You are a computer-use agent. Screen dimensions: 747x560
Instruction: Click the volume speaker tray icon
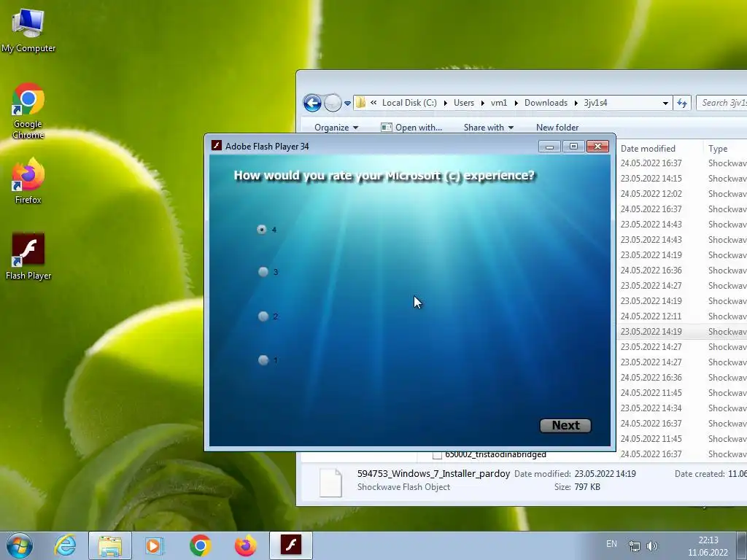(651, 546)
